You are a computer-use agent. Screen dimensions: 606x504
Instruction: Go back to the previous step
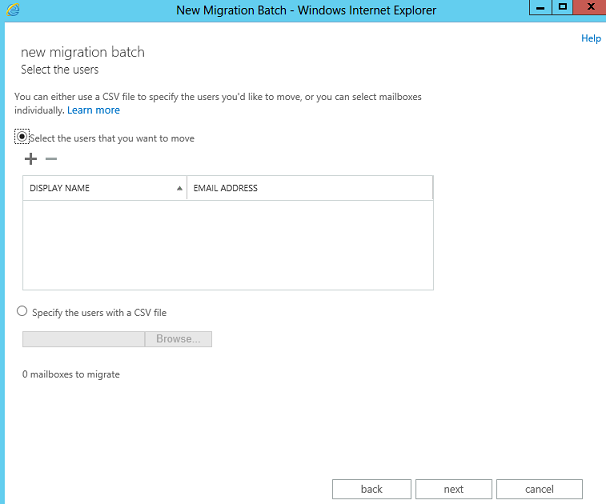point(371,489)
